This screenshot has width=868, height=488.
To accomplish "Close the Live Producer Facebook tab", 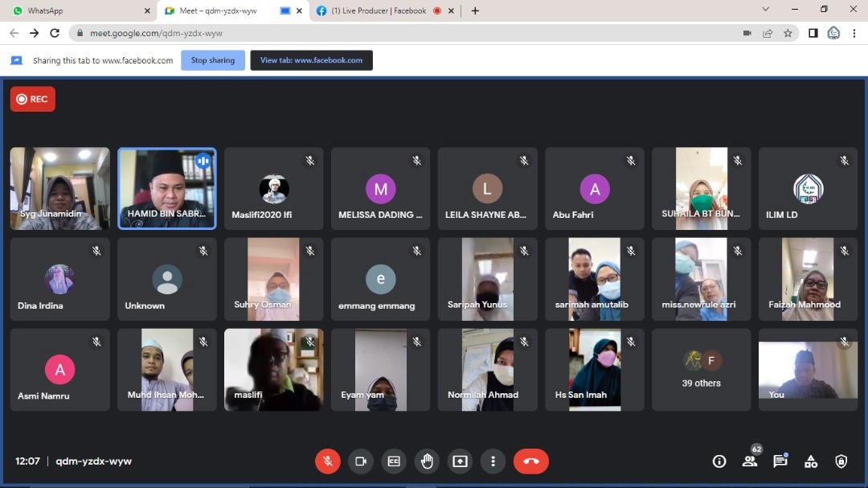I will [451, 10].
